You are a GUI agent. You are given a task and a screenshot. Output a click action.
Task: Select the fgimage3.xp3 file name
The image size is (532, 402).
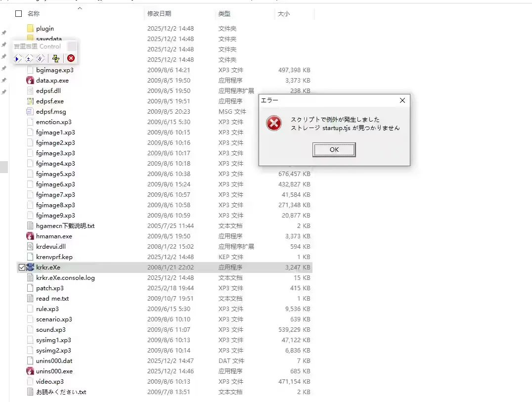point(56,153)
